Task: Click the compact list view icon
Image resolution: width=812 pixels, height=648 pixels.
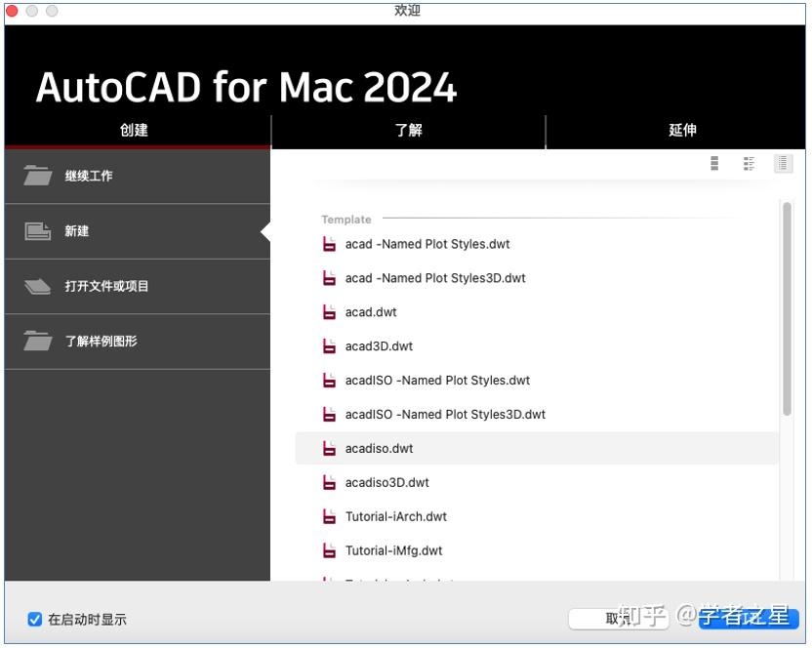Action: pos(783,163)
